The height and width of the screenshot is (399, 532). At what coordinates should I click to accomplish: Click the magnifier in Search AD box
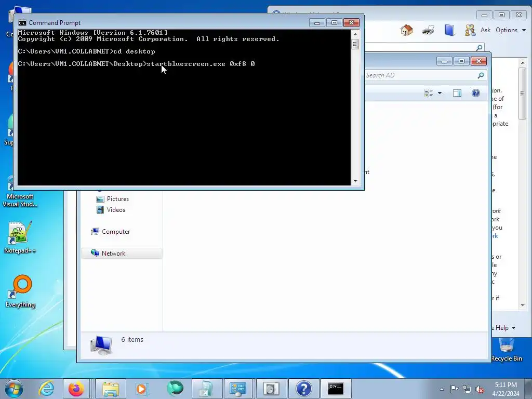click(481, 75)
